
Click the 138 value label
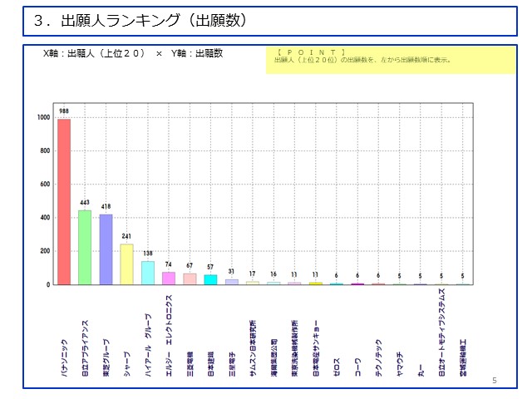[x=148, y=254]
